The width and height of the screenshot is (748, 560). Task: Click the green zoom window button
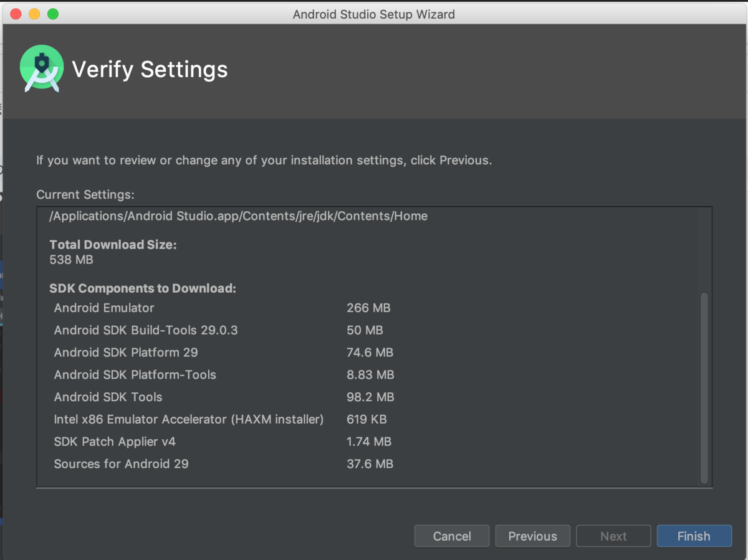coord(53,14)
